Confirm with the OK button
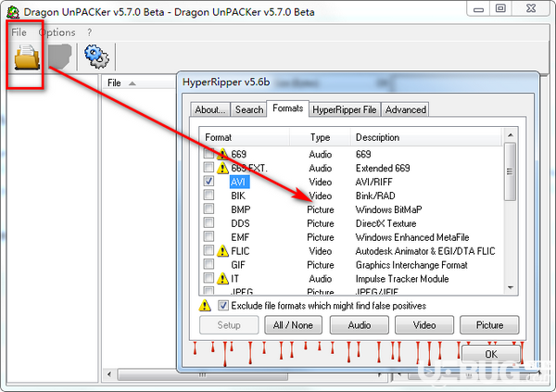 click(x=491, y=354)
